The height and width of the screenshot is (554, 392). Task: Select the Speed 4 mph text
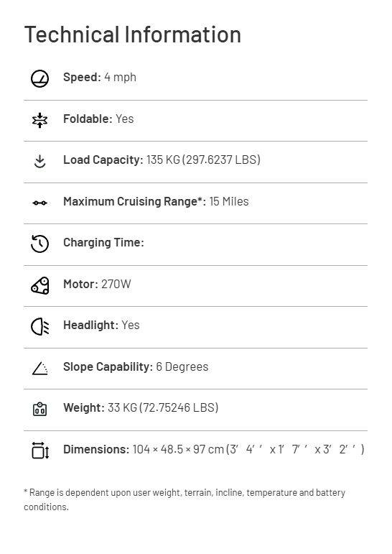(100, 78)
